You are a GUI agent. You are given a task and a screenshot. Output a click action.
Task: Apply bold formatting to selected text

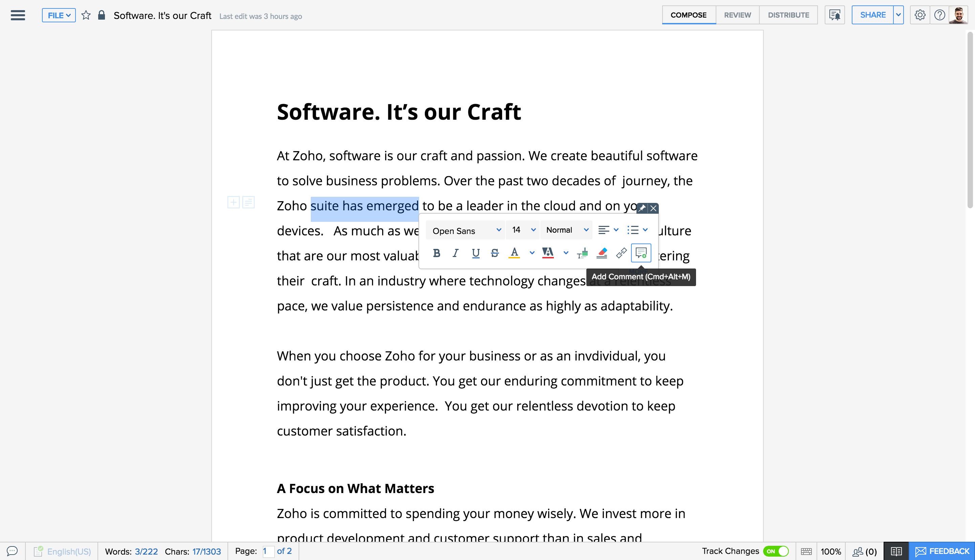click(436, 253)
